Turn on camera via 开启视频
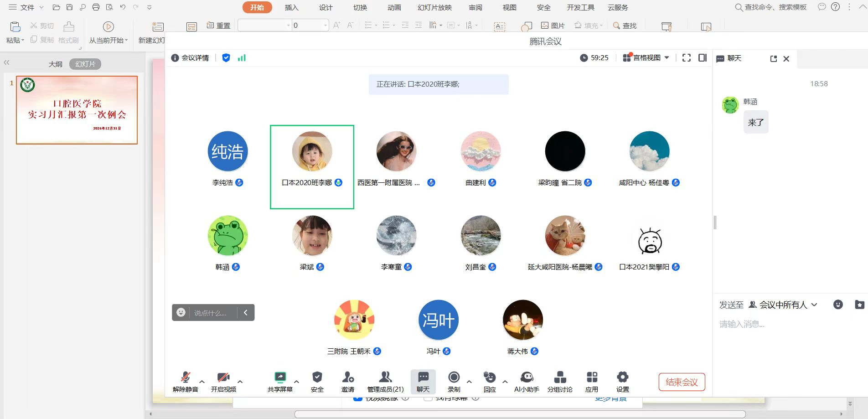Image resolution: width=868 pixels, height=419 pixels. [x=223, y=378]
